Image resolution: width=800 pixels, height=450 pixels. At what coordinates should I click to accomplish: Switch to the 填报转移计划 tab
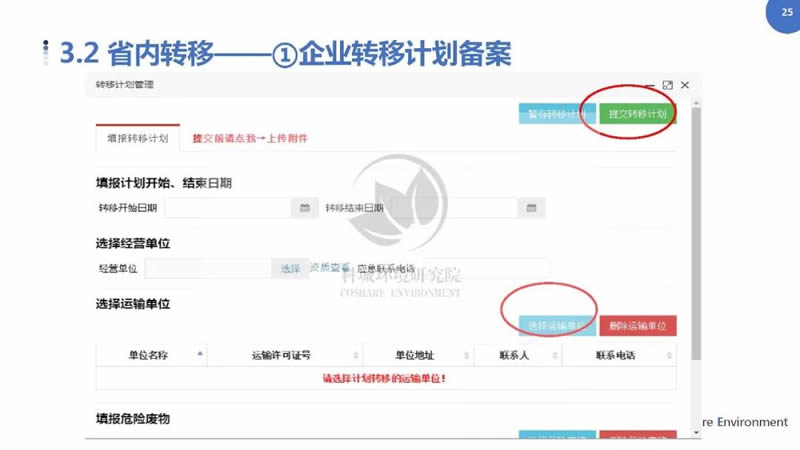tap(138, 138)
